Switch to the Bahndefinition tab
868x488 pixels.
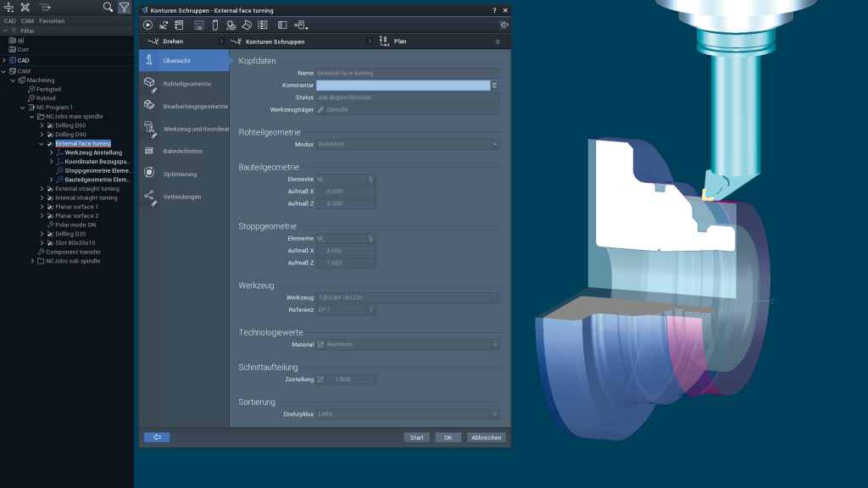pyautogui.click(x=182, y=151)
